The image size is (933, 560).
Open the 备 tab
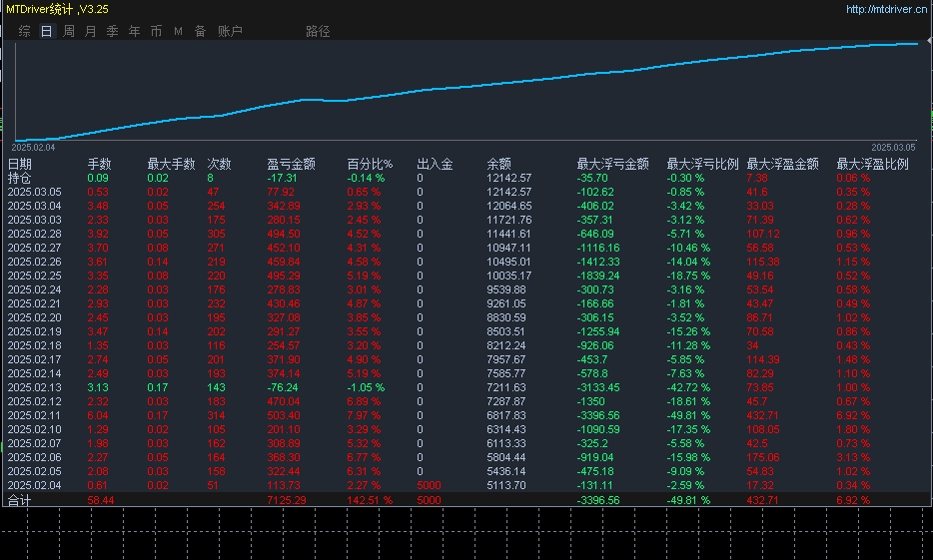(x=200, y=31)
